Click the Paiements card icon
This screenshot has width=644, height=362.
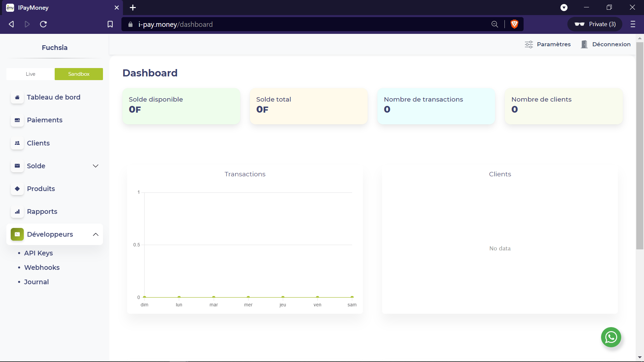coord(17,120)
